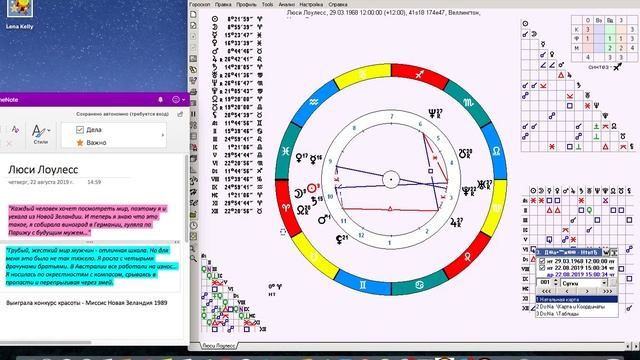Click the bell notification icon in OneNote
640x360 pixels.
(x=160, y=100)
